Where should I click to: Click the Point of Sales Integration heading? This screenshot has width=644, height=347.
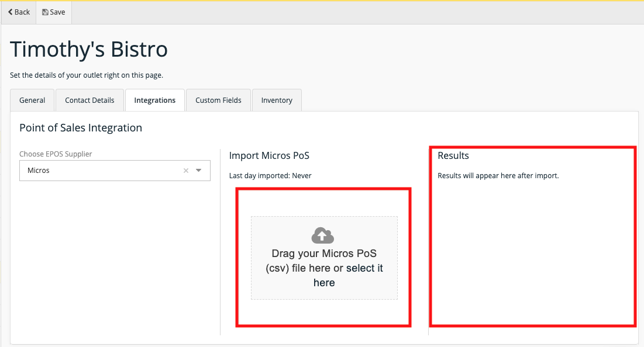81,127
